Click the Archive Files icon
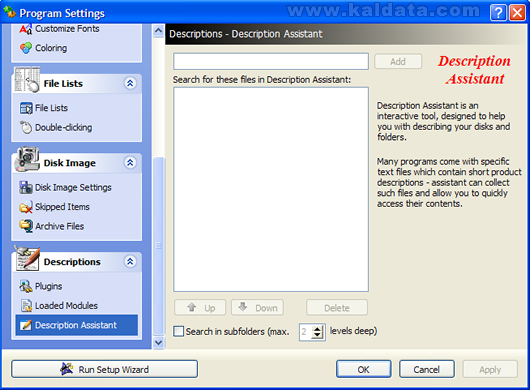The image size is (530, 390). point(26,226)
